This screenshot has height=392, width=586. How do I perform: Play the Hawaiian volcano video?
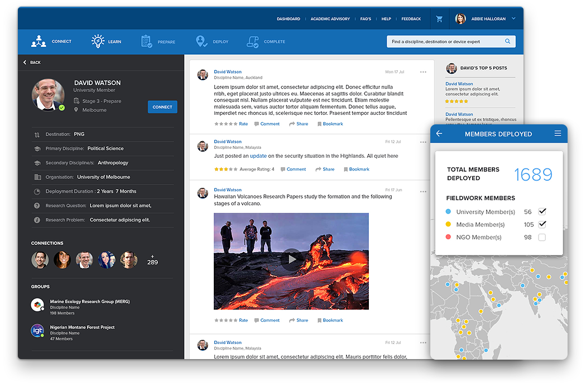(291, 259)
